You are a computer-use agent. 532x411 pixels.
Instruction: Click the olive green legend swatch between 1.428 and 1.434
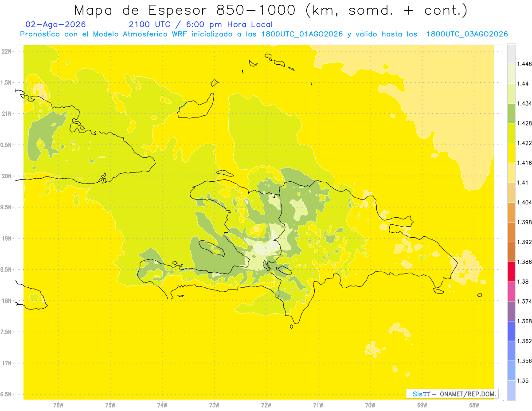coord(511,113)
